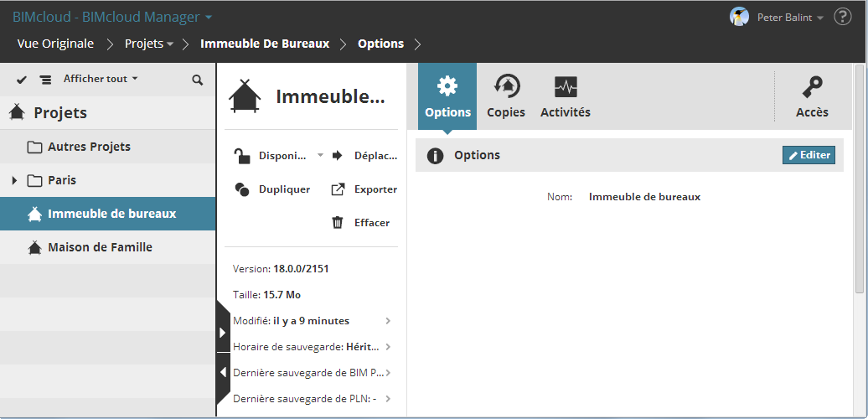Click the large project hut icon
The height and width of the screenshot is (419, 868).
[x=245, y=96]
